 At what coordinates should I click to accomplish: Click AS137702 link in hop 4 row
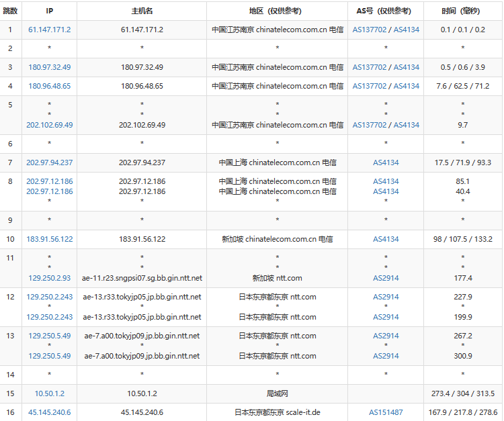click(370, 86)
